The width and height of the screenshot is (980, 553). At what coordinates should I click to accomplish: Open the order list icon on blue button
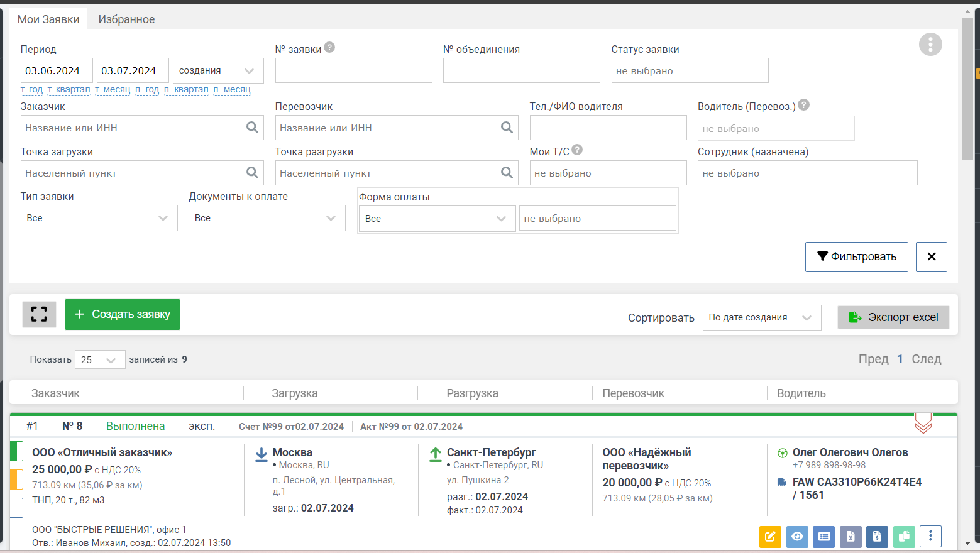tap(823, 537)
